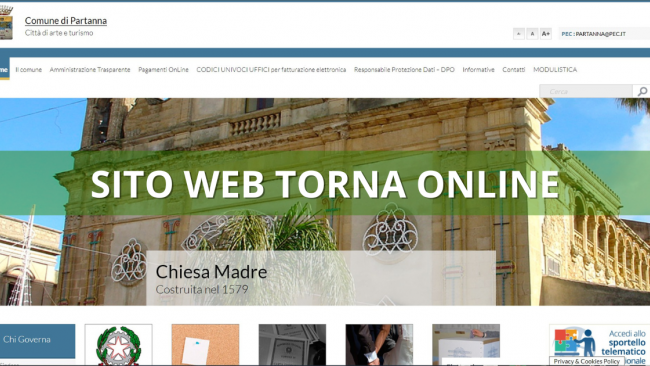Open the wedding couple hands thumbnail
Viewport: 650px width, 366px height.
click(379, 345)
